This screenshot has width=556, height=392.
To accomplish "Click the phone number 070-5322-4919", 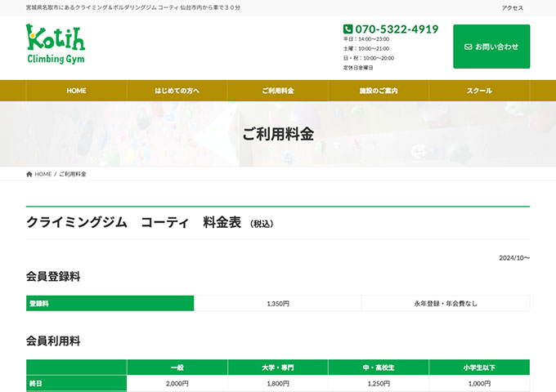I will [397, 29].
